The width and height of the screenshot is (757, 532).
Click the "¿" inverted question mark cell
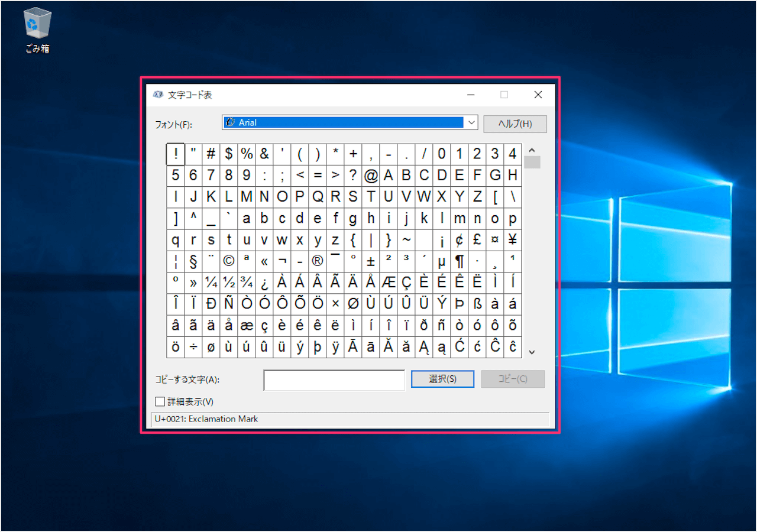point(264,283)
